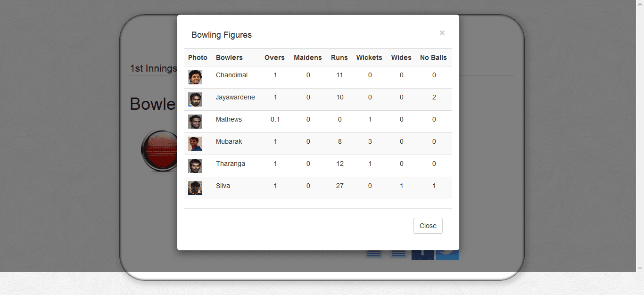Open Tharanga's player photo
The width and height of the screenshot is (644, 295).
pos(195,166)
